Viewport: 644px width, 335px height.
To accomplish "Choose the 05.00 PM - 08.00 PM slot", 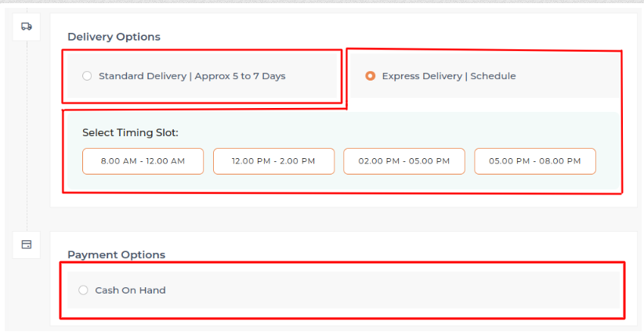I will [x=534, y=161].
